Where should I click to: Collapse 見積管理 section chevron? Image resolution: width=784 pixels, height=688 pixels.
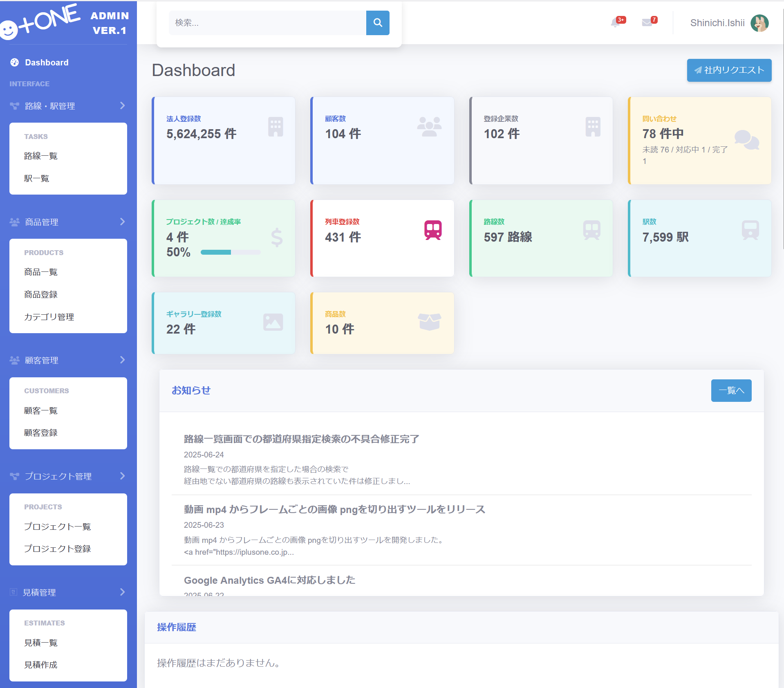click(122, 592)
